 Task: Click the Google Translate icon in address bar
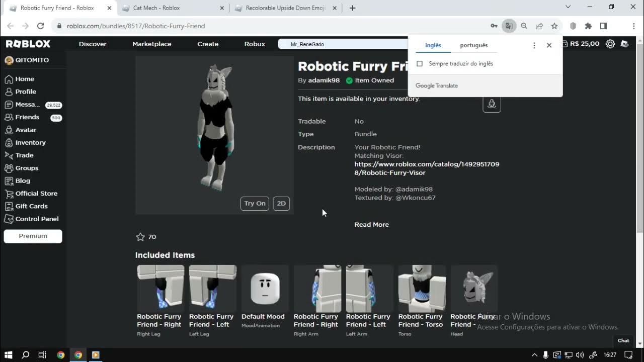[509, 26]
